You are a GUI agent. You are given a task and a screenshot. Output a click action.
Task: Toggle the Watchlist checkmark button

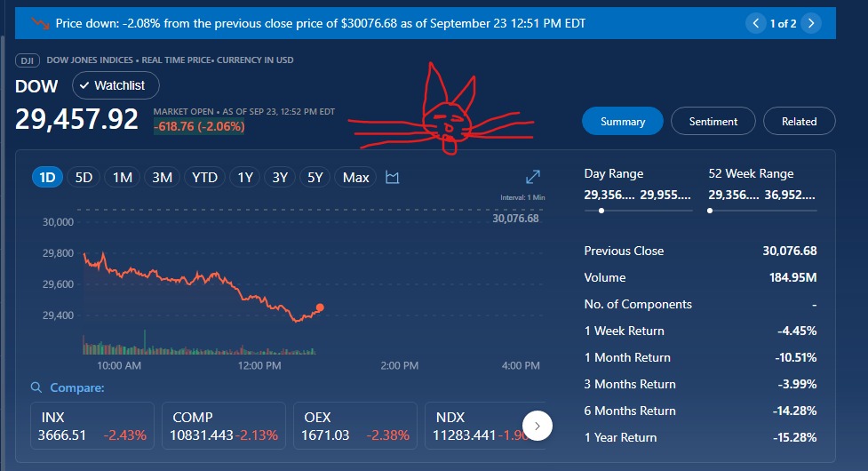click(x=115, y=85)
